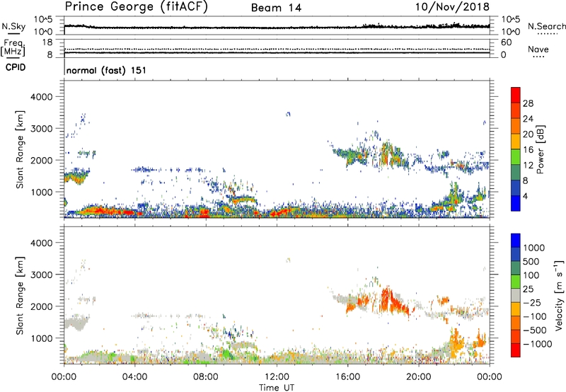Viewport: 566px width, 392px height.
Task: Click the gray segment of Velocity colorbar
Action: click(x=516, y=296)
